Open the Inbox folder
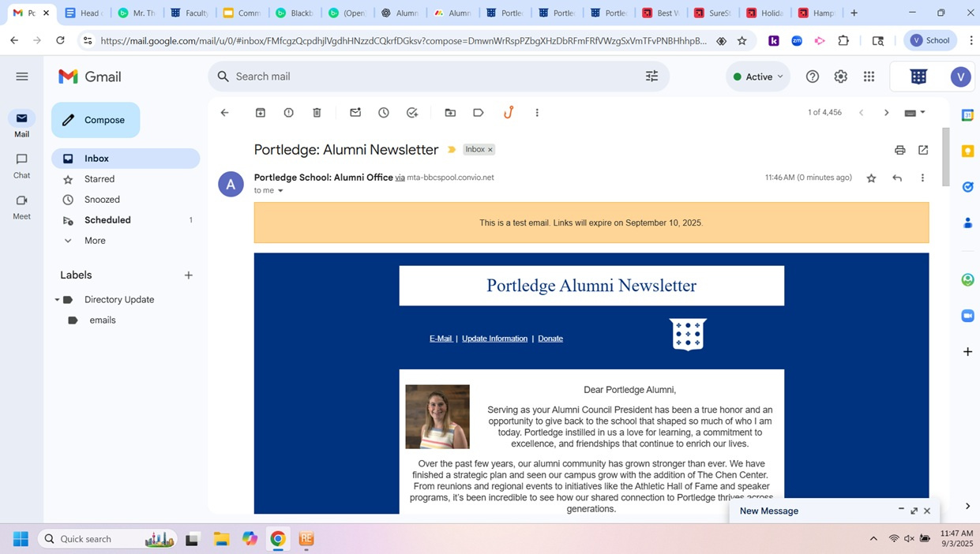The image size is (980, 554). coord(126,159)
